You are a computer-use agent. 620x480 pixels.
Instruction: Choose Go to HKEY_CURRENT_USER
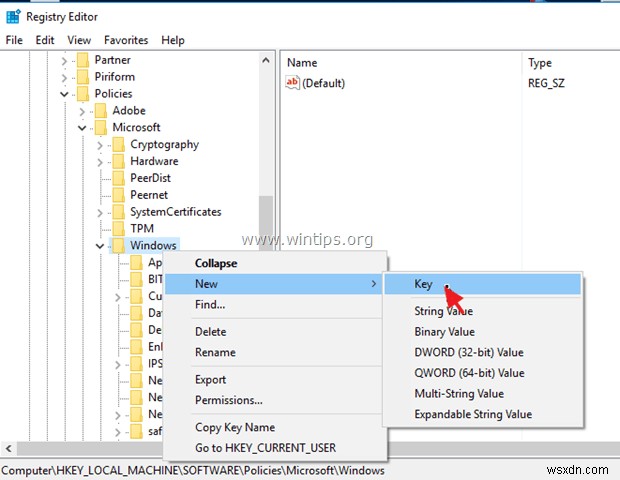click(275, 448)
